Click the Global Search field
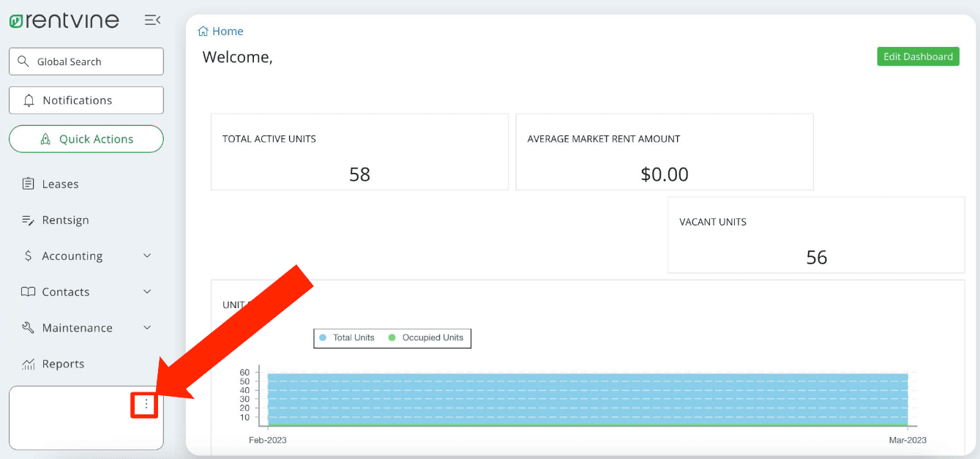Screen dimensions: 980x459 point(86,61)
